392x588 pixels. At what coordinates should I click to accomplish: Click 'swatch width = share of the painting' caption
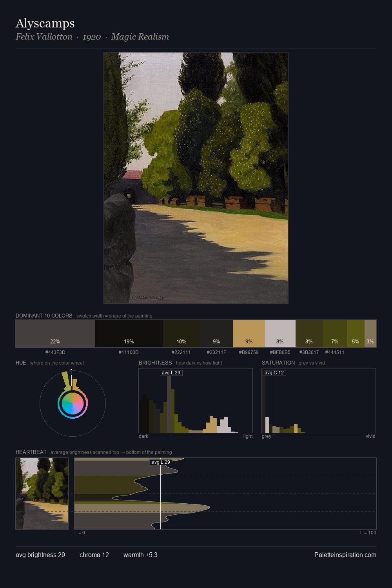point(114,316)
